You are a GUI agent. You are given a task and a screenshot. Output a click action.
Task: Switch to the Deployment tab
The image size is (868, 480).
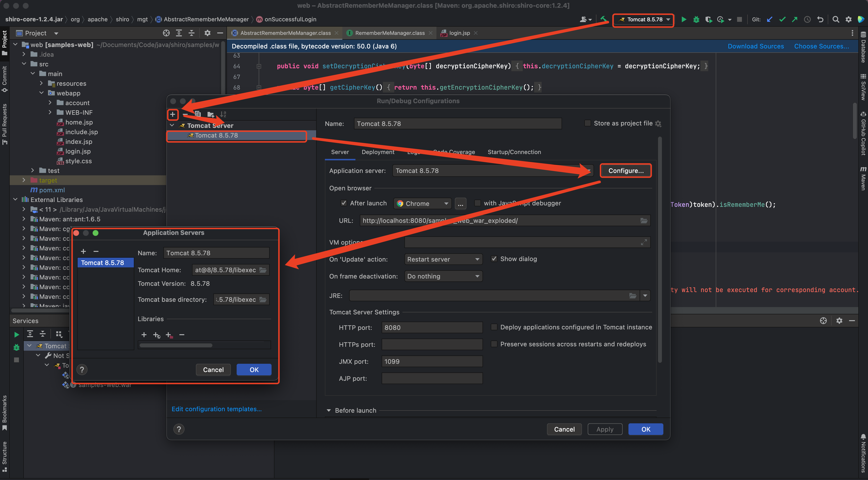click(378, 152)
